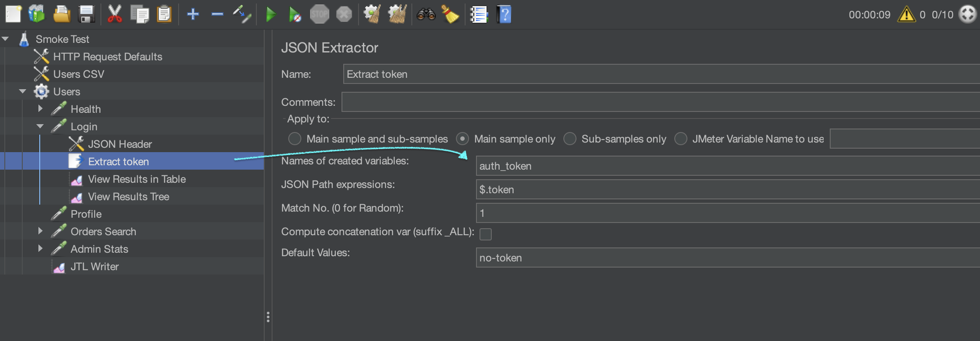
Task: Click the Toggle pipette icon in toolbar
Action: (x=242, y=15)
